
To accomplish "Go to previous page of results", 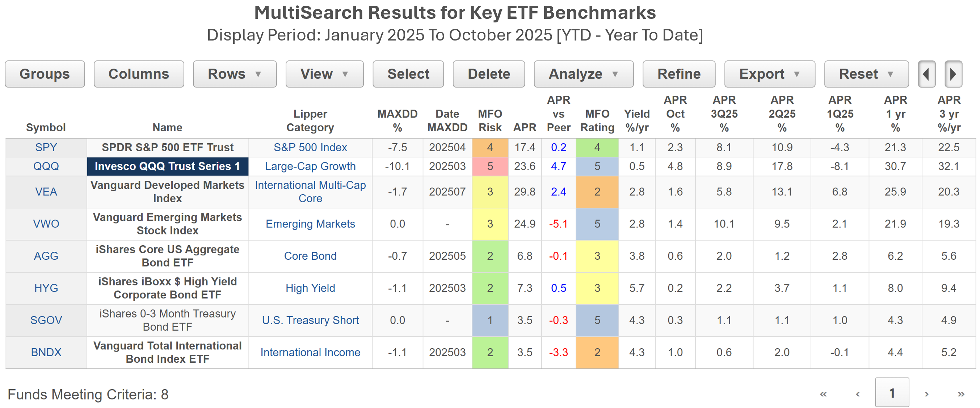I will click(858, 394).
